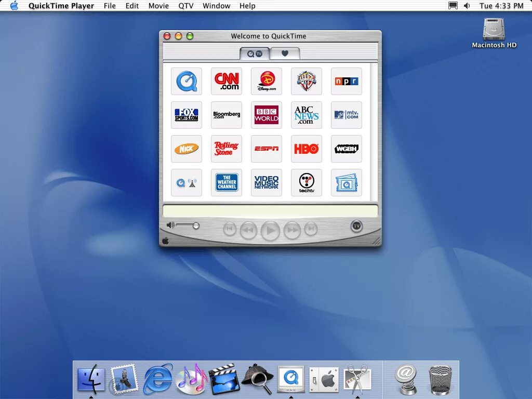Viewport: 532px width, 399px height.
Task: Open the HBO channel
Action: (x=307, y=149)
